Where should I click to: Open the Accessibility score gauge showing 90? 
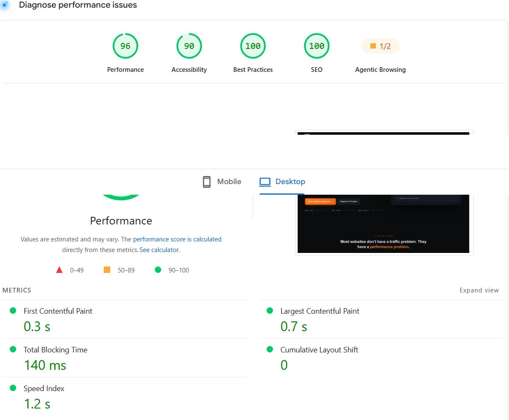[x=189, y=46]
